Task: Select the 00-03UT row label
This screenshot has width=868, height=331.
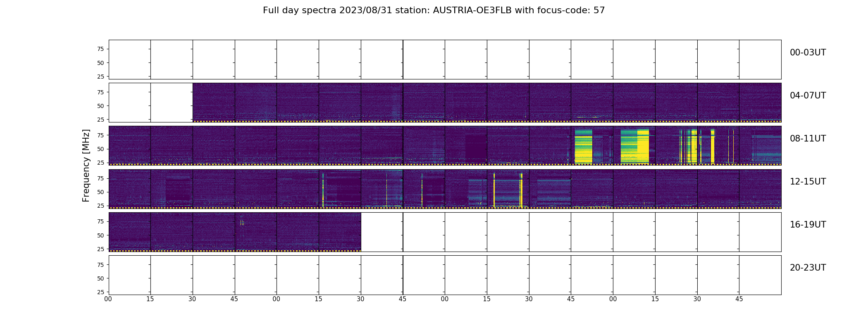Action: pyautogui.click(x=808, y=53)
